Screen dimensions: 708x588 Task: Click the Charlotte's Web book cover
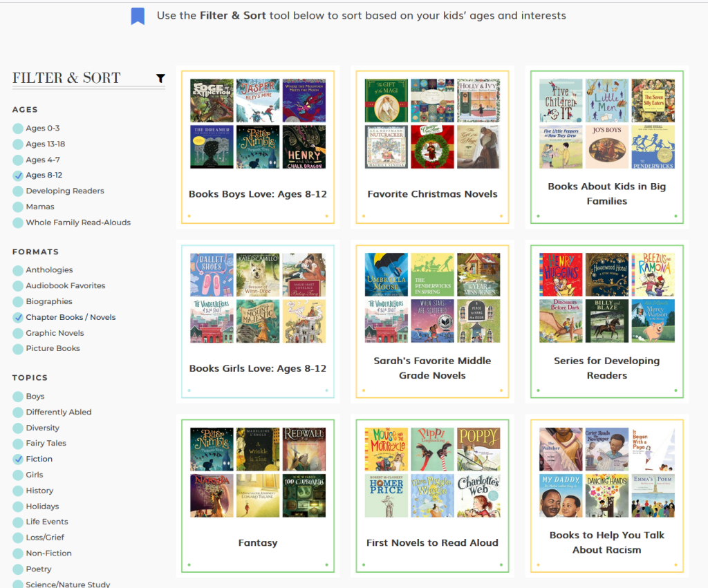[x=478, y=495]
